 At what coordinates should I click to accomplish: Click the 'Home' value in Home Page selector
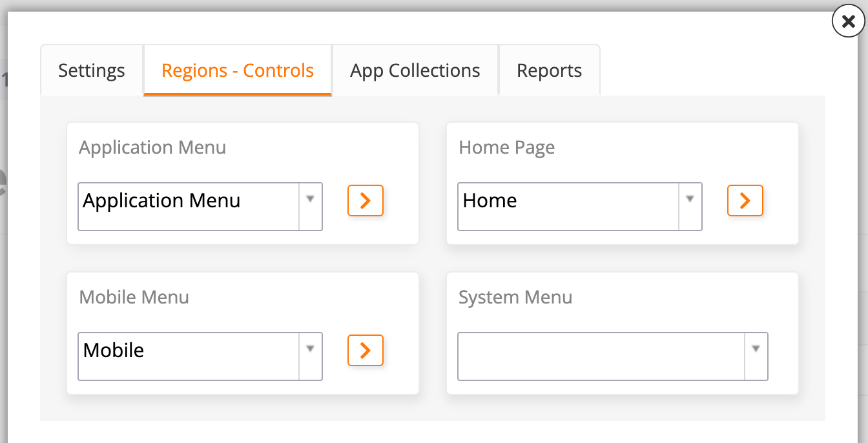pos(490,201)
